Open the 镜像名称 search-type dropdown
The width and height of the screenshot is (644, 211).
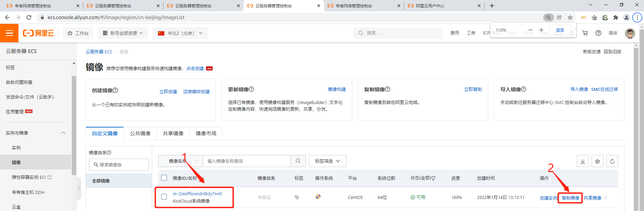click(180, 161)
